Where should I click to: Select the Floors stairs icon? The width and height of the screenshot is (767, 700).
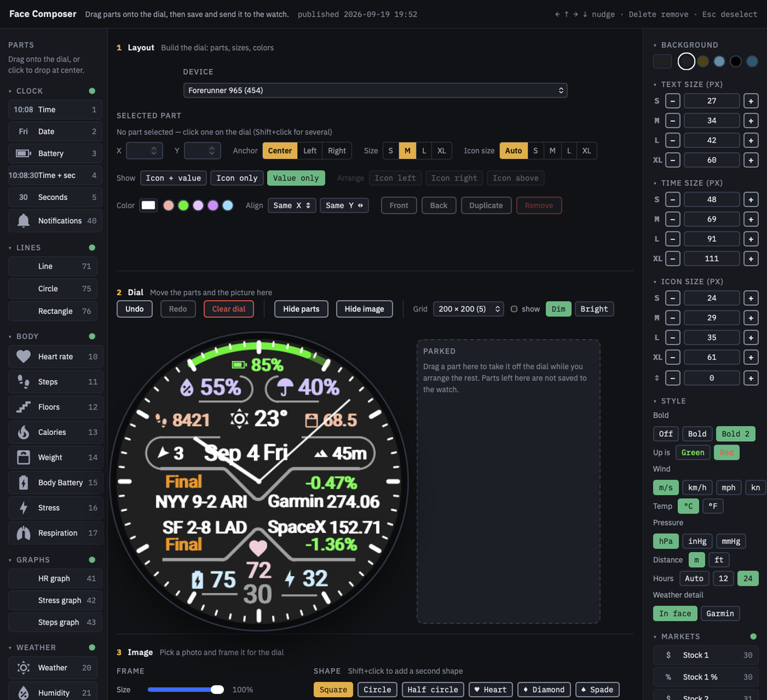click(x=23, y=407)
